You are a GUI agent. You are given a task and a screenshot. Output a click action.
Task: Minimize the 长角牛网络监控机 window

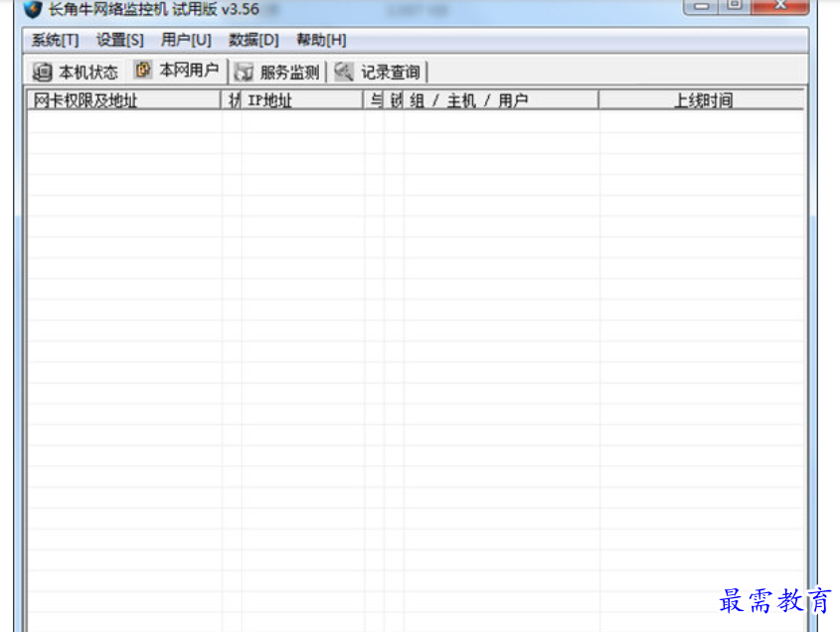(x=701, y=6)
